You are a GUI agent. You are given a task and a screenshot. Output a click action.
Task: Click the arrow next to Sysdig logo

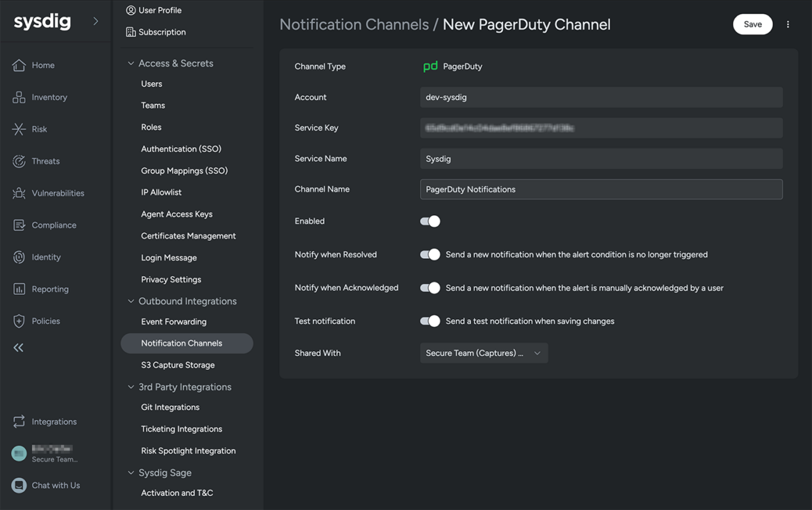(x=95, y=22)
